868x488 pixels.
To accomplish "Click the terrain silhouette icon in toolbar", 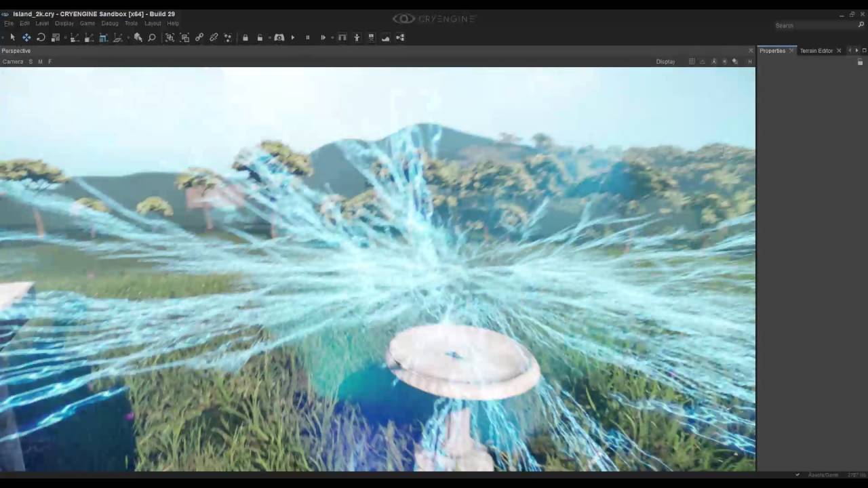I will 386,37.
